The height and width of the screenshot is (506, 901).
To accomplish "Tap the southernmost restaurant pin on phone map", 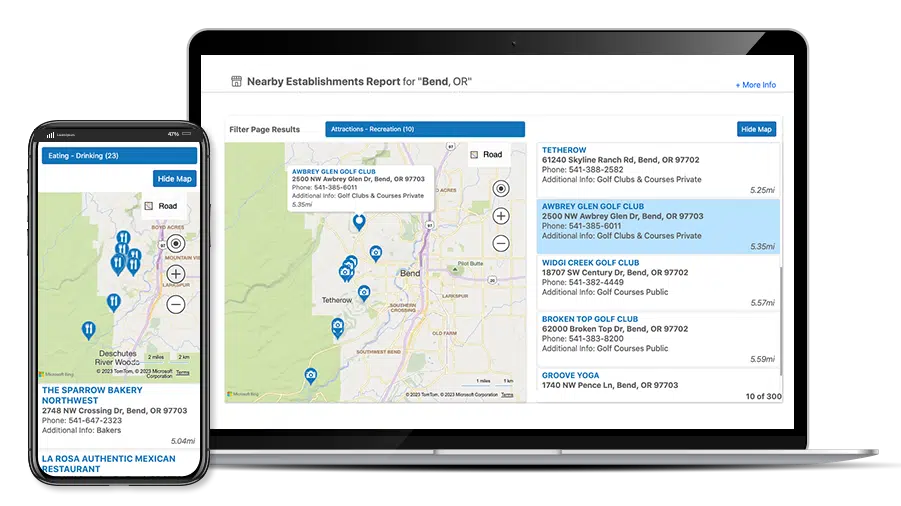I will point(88,330).
